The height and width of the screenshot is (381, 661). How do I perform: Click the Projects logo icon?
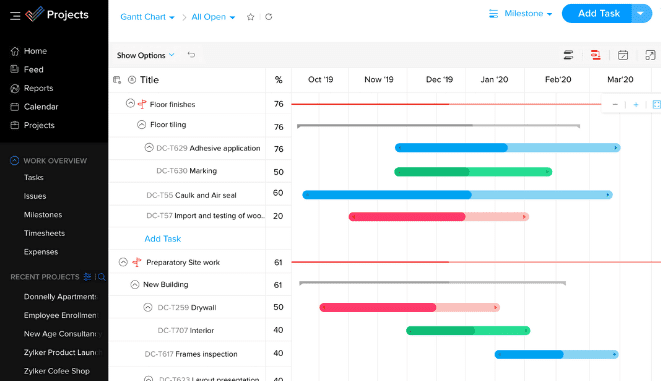click(x=35, y=14)
